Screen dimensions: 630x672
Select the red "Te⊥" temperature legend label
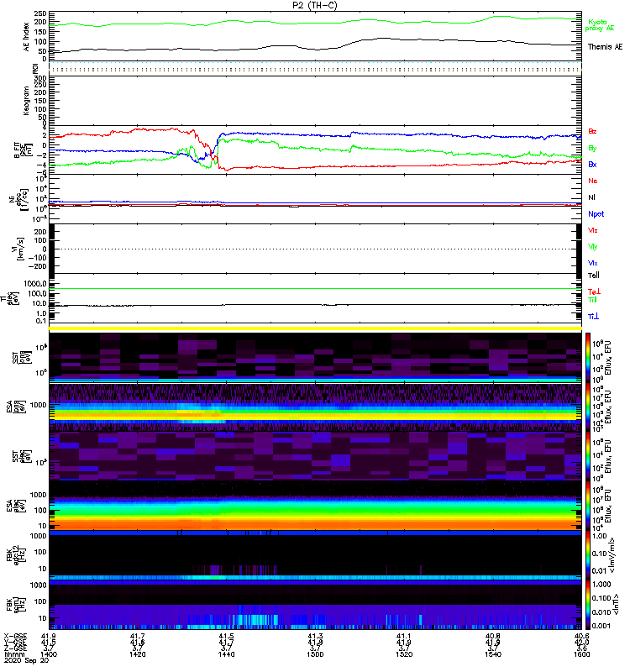594,291
